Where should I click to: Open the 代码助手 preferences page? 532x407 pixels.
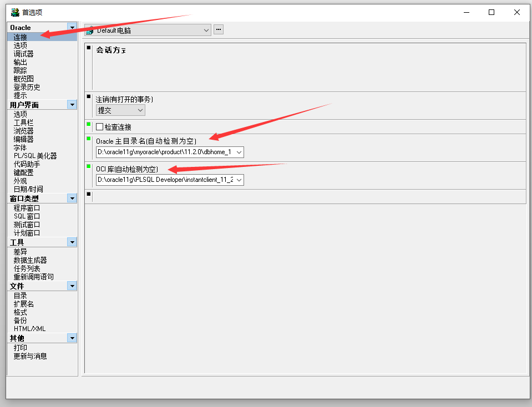27,164
